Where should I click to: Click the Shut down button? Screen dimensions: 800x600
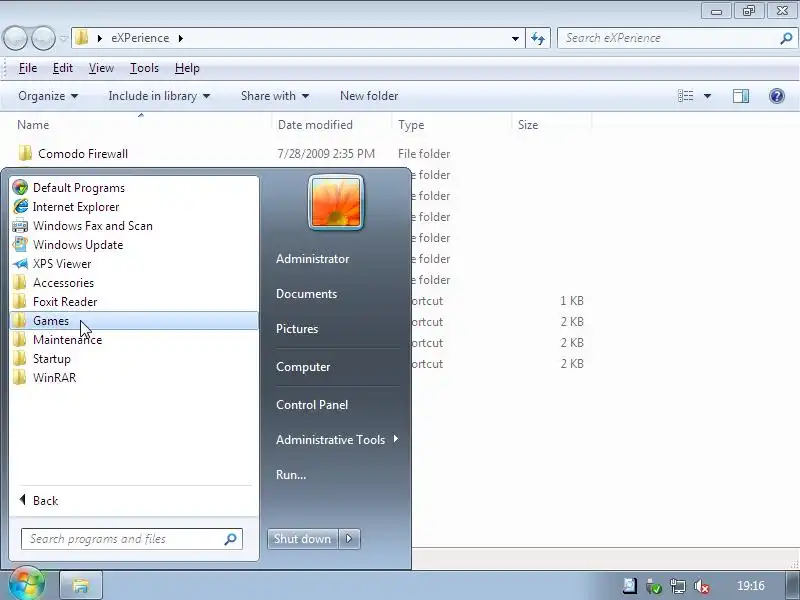pos(303,539)
